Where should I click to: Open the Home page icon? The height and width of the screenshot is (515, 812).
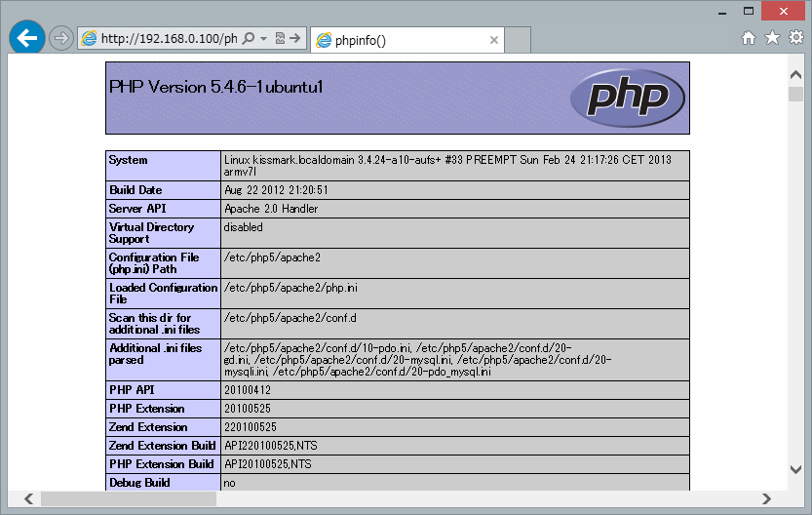(749, 38)
